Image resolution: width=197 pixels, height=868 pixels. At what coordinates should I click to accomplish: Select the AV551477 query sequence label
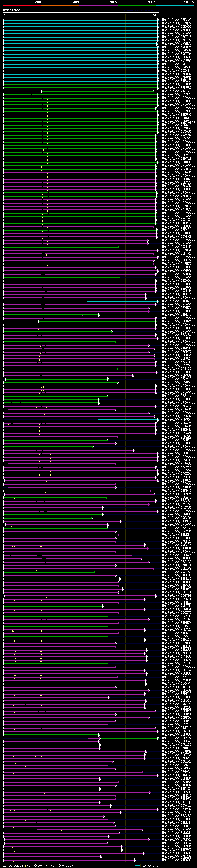(11, 10)
